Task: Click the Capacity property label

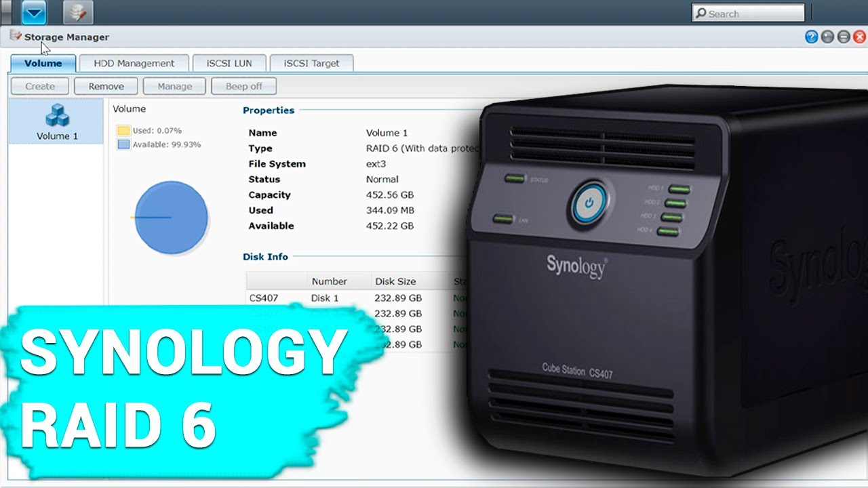Action: pos(269,195)
